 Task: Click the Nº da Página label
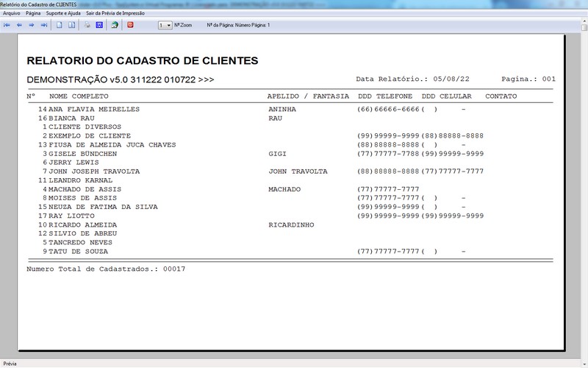click(238, 25)
